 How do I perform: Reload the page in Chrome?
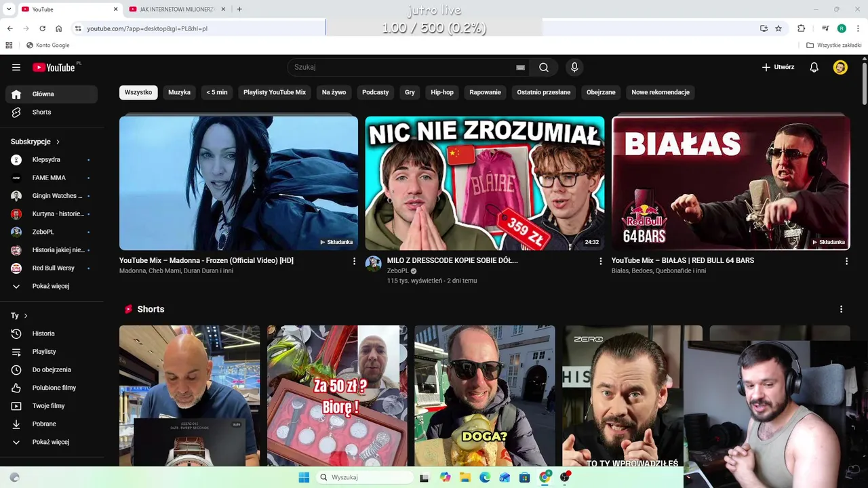click(x=42, y=28)
